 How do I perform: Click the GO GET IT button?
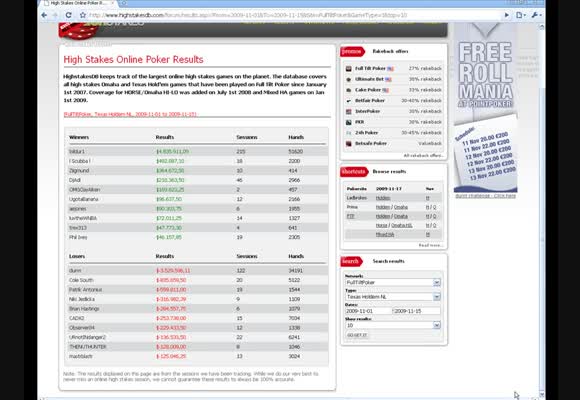pyautogui.click(x=357, y=335)
